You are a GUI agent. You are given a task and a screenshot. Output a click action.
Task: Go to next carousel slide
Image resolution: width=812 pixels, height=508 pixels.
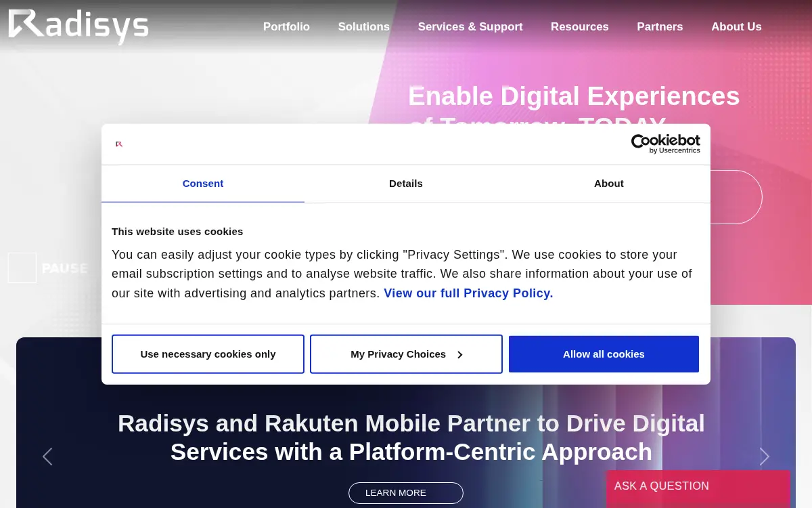(x=765, y=457)
